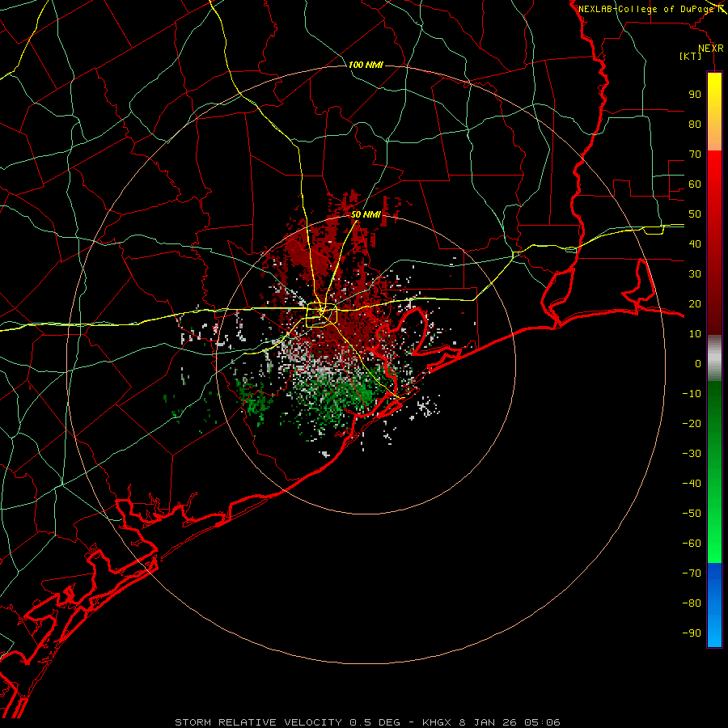Click the 50 NMI range ring label
The width and height of the screenshot is (728, 728).
(x=366, y=214)
